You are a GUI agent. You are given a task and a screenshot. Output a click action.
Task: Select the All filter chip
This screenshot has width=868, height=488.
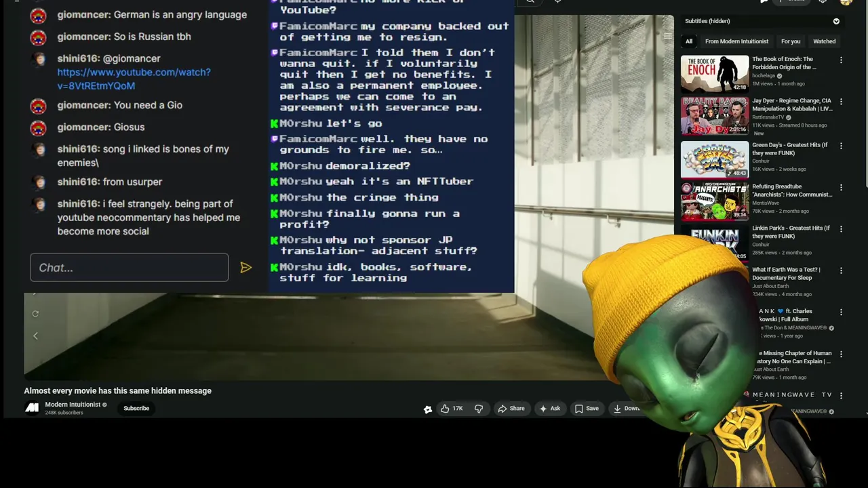[689, 41]
